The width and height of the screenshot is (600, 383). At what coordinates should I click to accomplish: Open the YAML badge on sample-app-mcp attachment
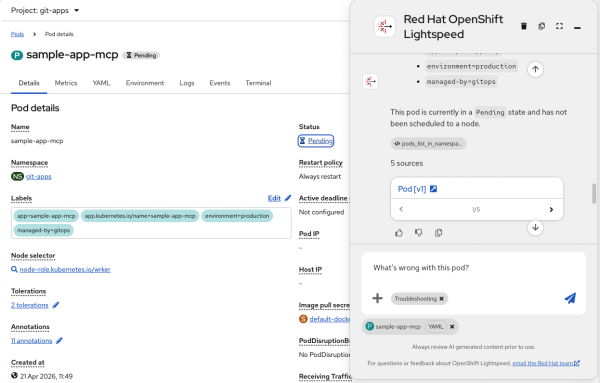coord(435,326)
